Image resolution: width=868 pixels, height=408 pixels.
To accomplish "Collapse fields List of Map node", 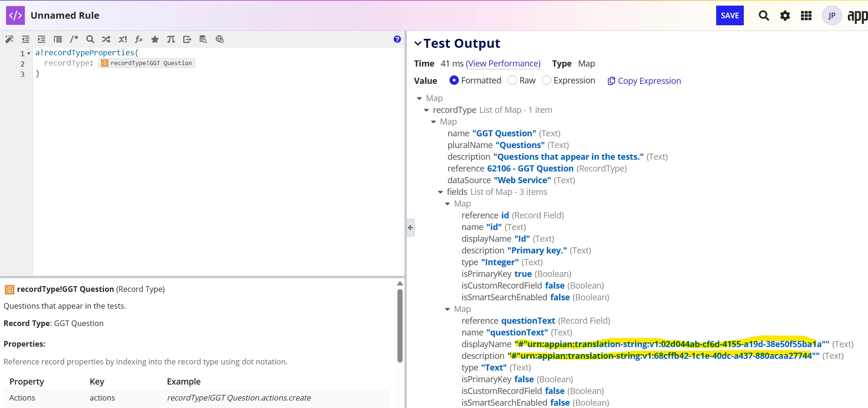I will [x=440, y=192].
